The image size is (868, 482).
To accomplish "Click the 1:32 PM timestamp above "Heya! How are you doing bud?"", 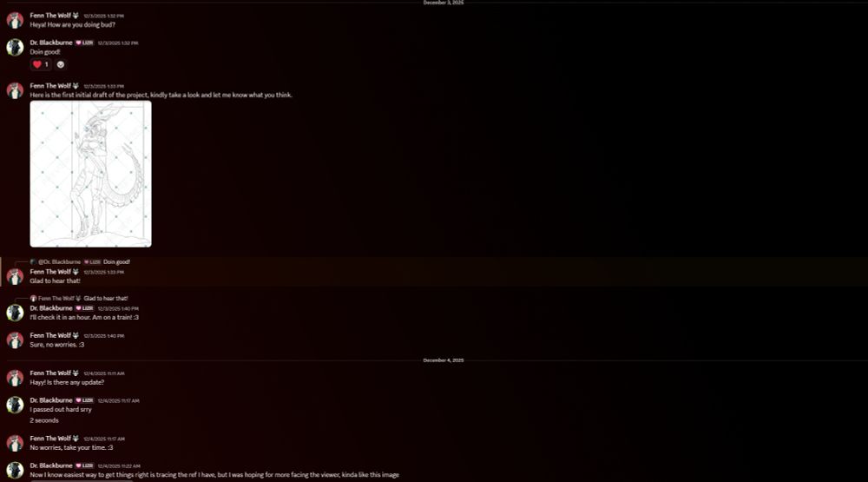I will (x=103, y=16).
